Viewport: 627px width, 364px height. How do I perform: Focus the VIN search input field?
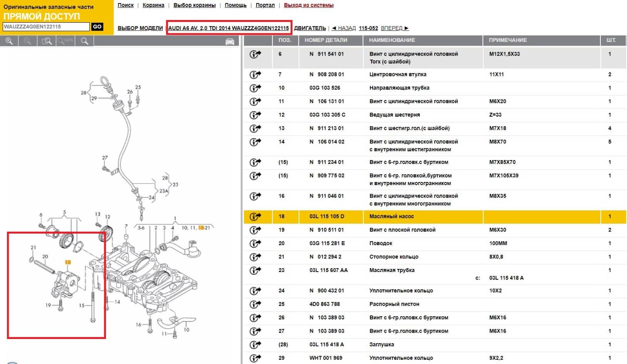(x=46, y=27)
